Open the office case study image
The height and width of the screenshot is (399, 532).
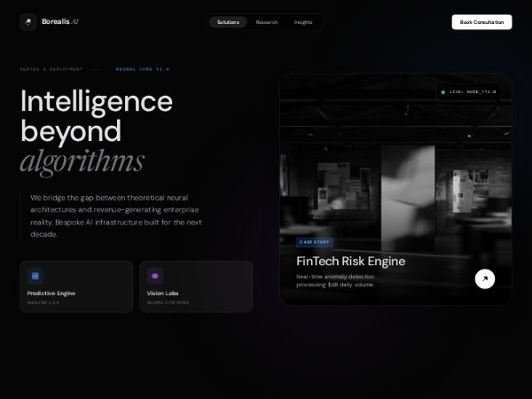coord(395,190)
